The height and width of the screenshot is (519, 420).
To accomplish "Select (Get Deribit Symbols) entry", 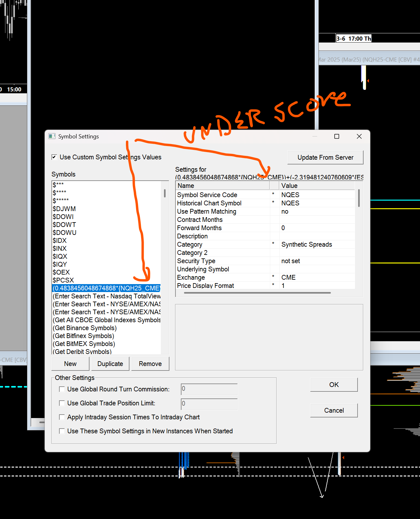I will click(x=106, y=351).
